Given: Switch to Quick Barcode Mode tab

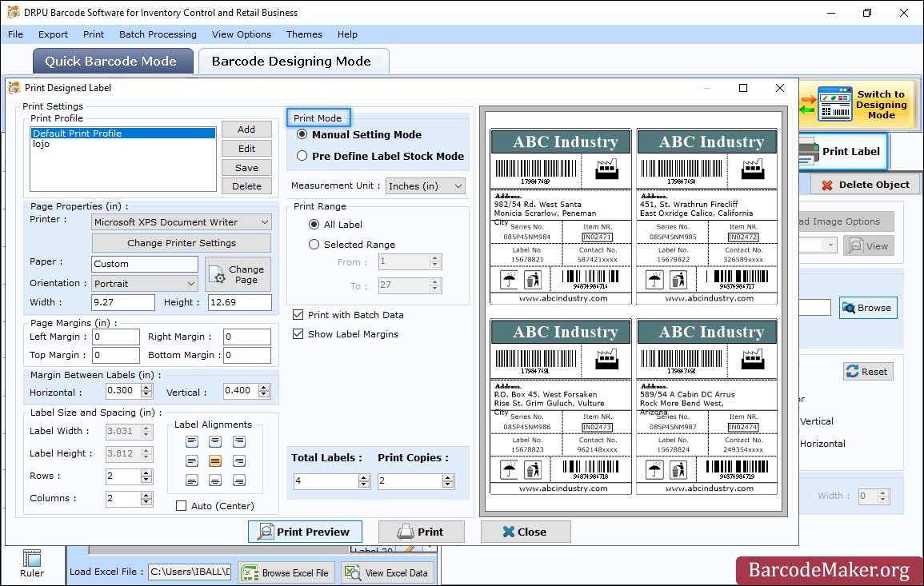Looking at the screenshot, I should click(x=113, y=62).
